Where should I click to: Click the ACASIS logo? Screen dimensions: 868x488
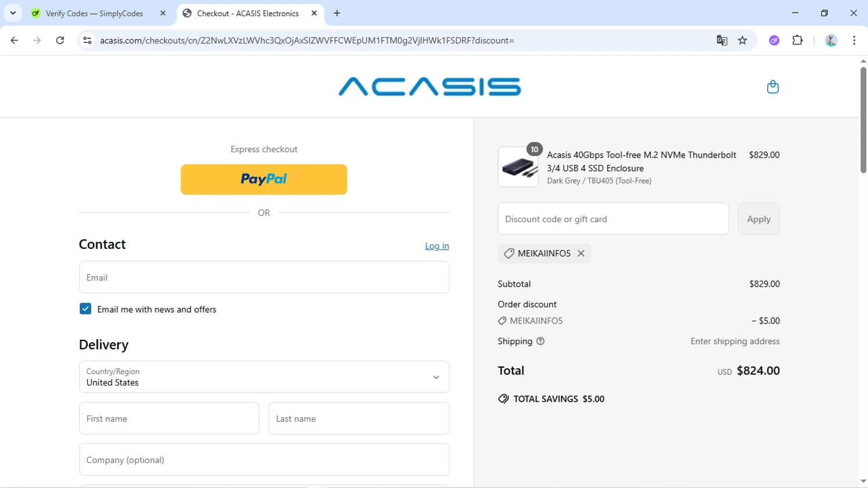429,87
